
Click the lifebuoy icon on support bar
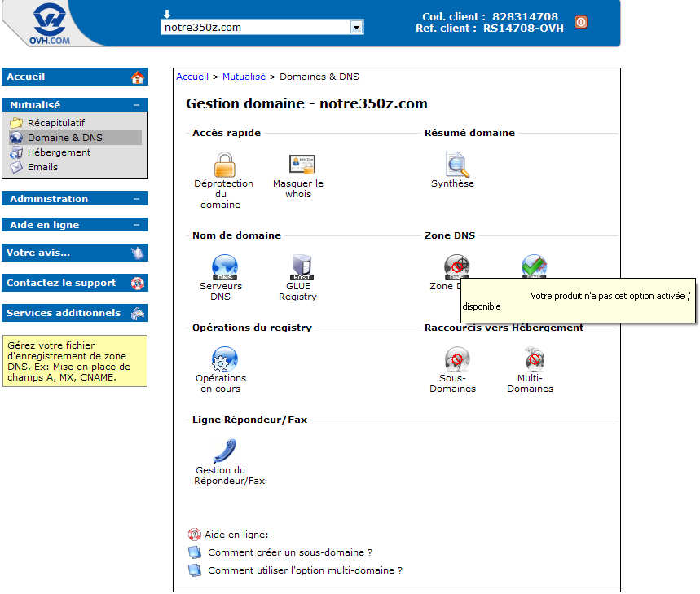(138, 283)
